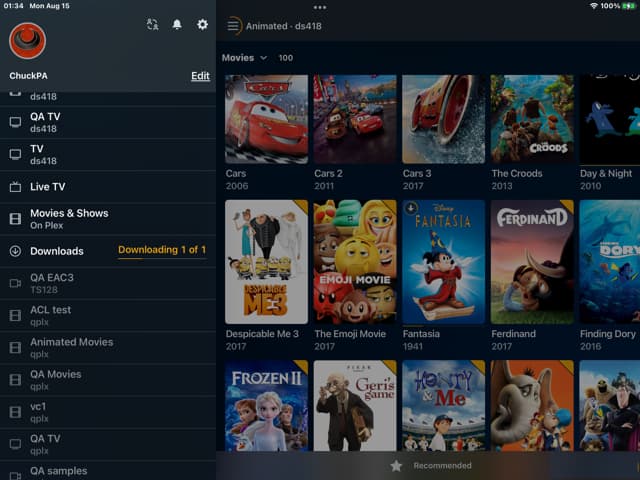Image resolution: width=640 pixels, height=480 pixels.
Task: Open the switch user icon
Action: (152, 24)
